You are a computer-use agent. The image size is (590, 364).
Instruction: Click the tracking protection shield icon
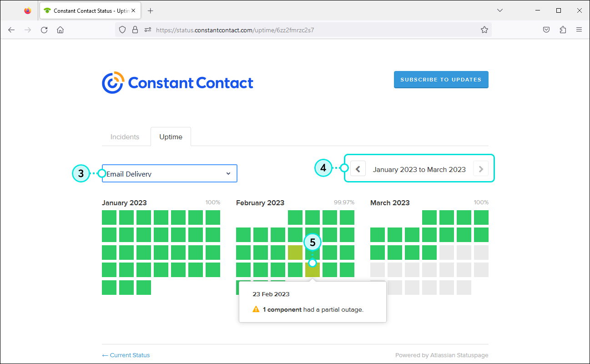pos(122,30)
